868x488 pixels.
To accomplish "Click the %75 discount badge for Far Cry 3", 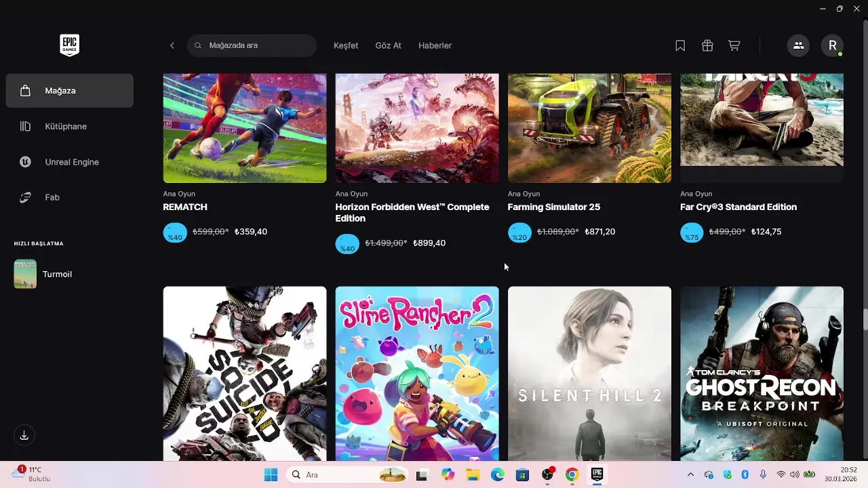I will click(692, 233).
